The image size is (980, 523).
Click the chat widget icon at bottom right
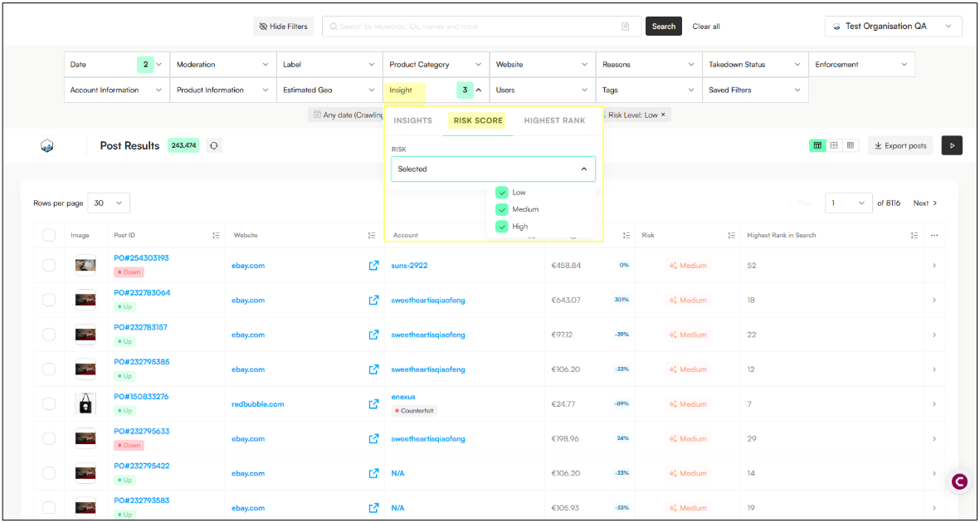[x=960, y=481]
